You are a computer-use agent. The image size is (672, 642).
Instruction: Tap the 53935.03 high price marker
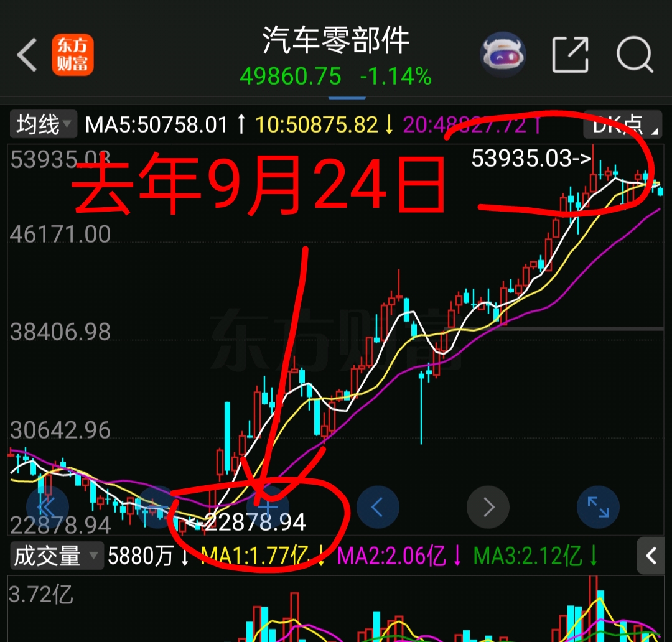point(531,158)
